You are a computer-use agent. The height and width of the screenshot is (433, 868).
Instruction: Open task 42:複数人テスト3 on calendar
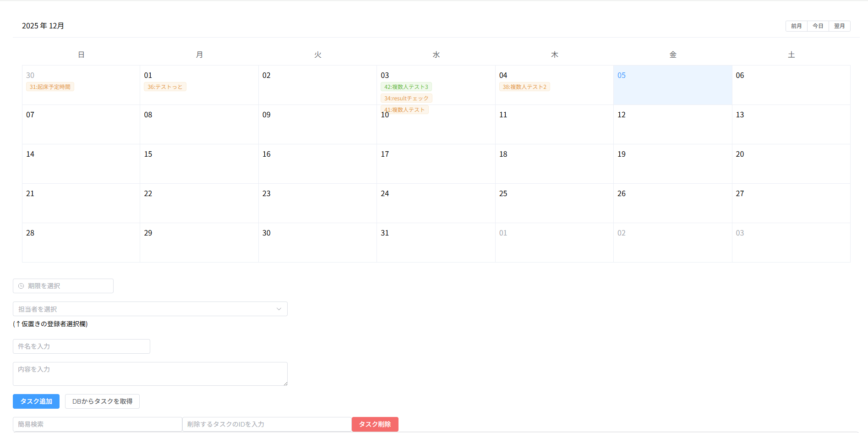coord(406,87)
